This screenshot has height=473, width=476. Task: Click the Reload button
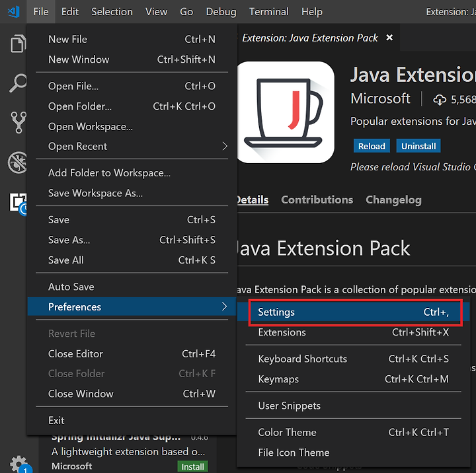[x=372, y=146]
